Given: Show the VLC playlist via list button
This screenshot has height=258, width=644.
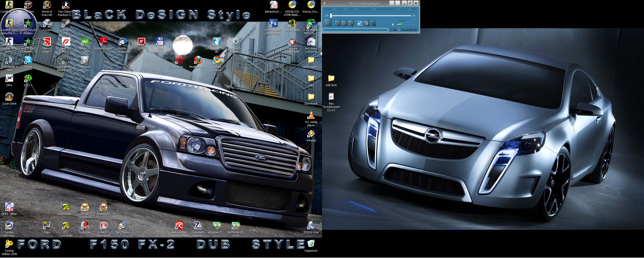Looking at the screenshot, I should coord(366,23).
